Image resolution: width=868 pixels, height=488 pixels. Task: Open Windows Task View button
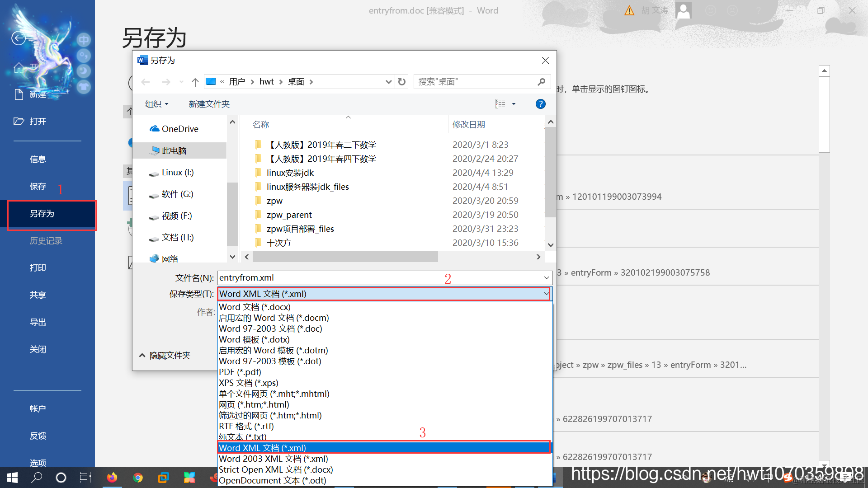(85, 478)
